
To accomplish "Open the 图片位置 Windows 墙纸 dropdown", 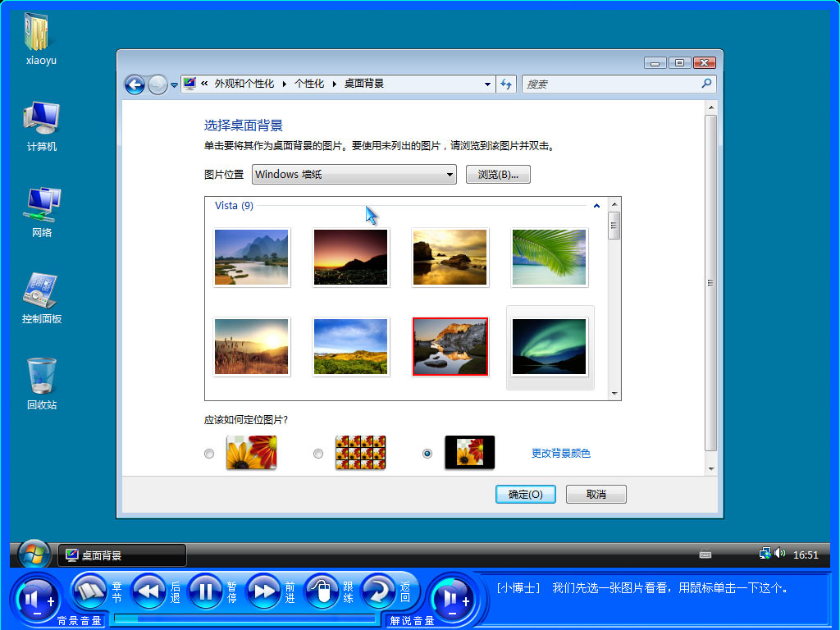I will pos(354,174).
